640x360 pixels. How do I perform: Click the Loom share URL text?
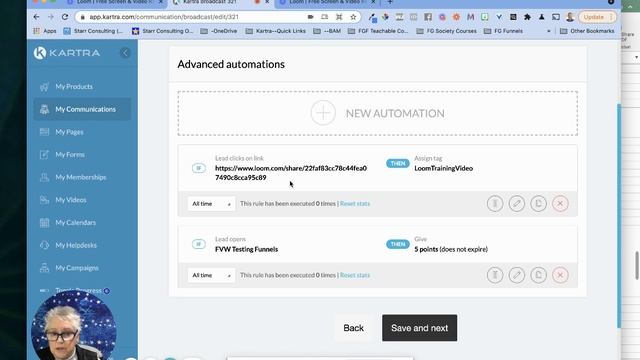click(x=291, y=173)
